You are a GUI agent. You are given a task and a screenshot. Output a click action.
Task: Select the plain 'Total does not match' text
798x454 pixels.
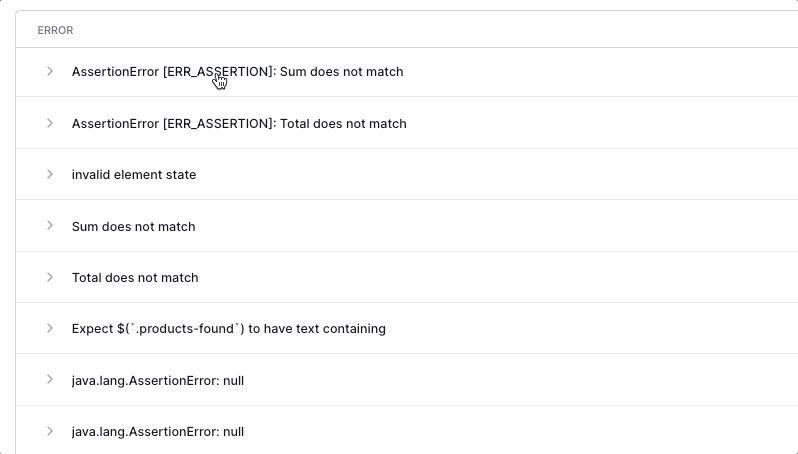tap(135, 278)
